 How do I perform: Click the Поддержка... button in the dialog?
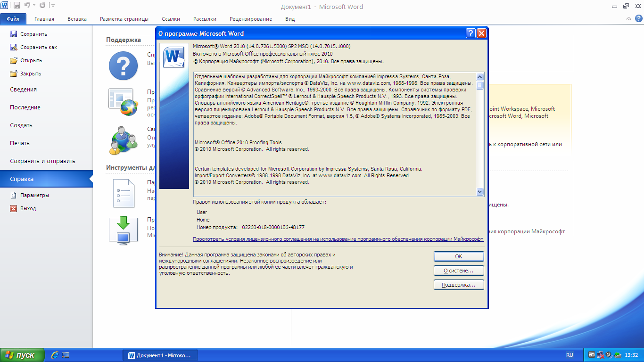[x=459, y=285]
